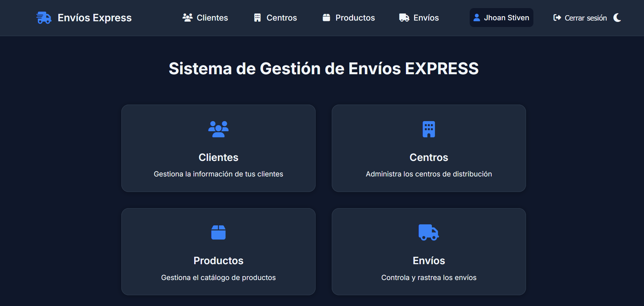The image size is (644, 306).
Task: Click the navbar Envíos truck icon
Action: tap(404, 18)
